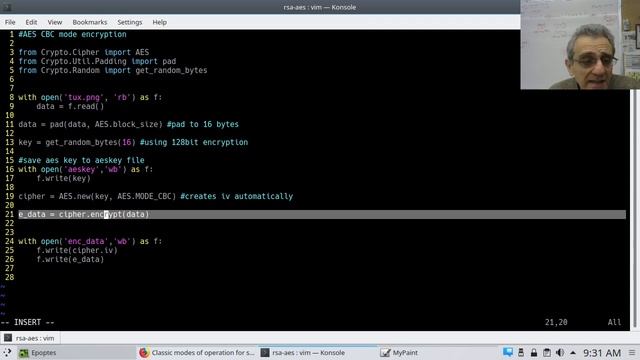Select the rsa-aes : vim terminal tab
This screenshot has height=360, width=640.
pos(30,338)
